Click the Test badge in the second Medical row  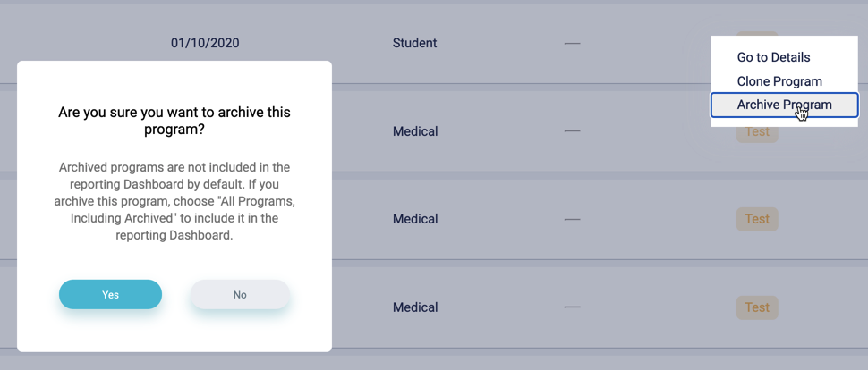click(757, 219)
